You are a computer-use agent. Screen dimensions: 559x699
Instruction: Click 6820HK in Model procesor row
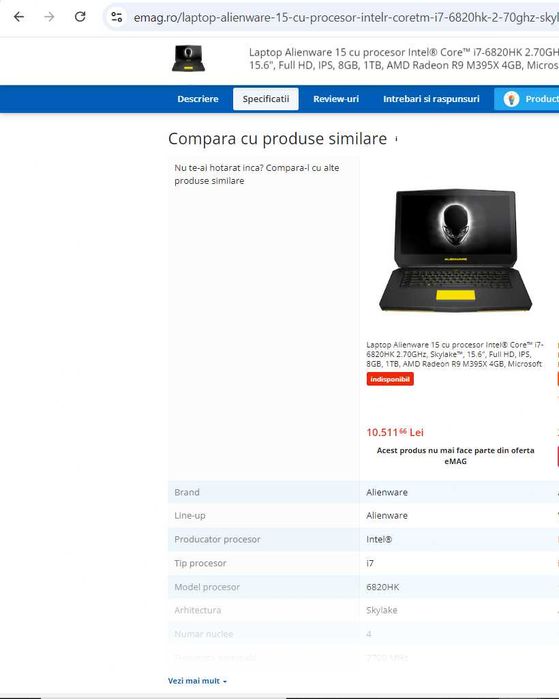(x=382, y=587)
